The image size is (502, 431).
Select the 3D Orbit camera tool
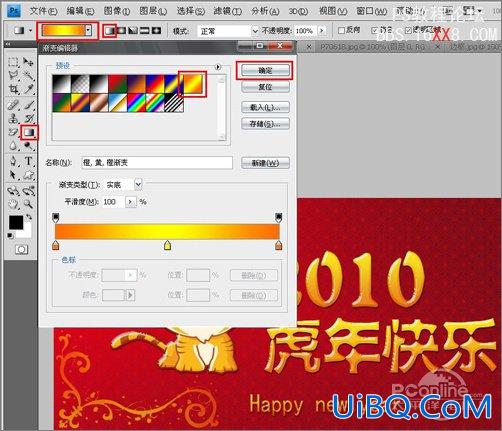[x=28, y=191]
